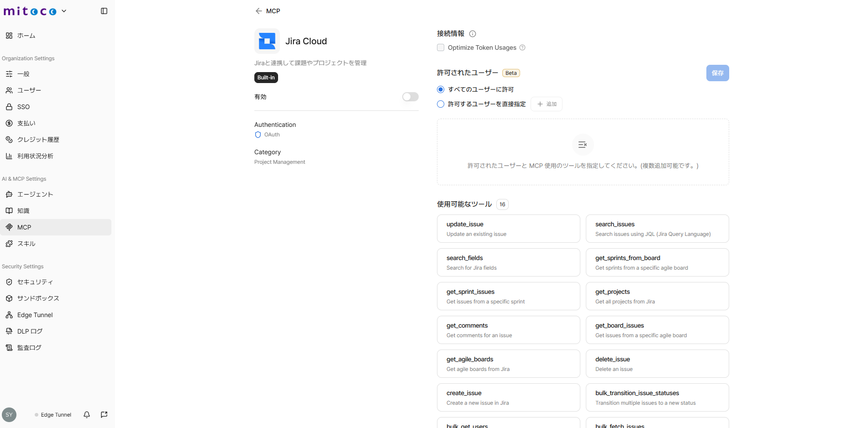Click the 追加 add button
Screen dimensions: 868x428
(x=547, y=104)
